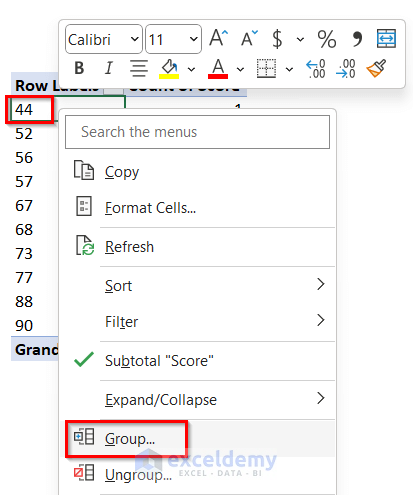This screenshot has width=413, height=495.
Task: Select cell with value 90
Action: pos(34,326)
